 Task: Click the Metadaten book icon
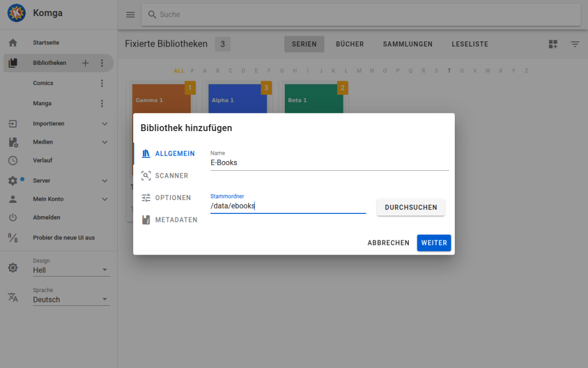pos(146,220)
